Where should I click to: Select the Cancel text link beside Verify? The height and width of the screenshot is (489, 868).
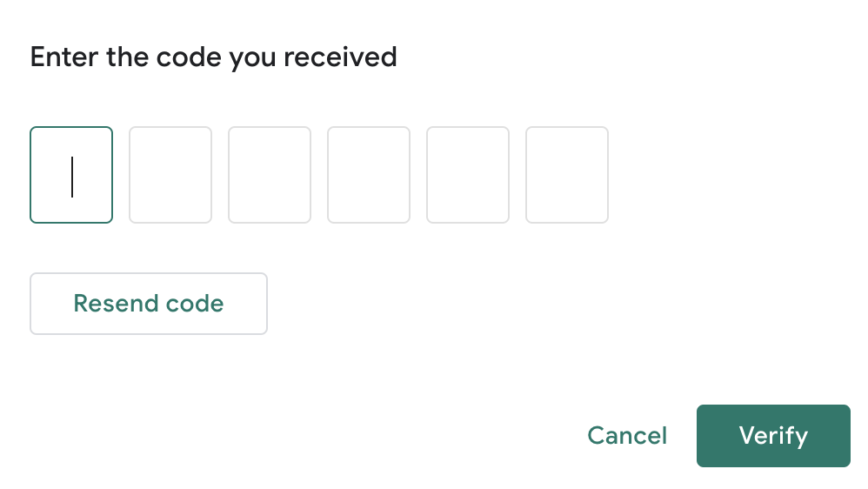627,436
